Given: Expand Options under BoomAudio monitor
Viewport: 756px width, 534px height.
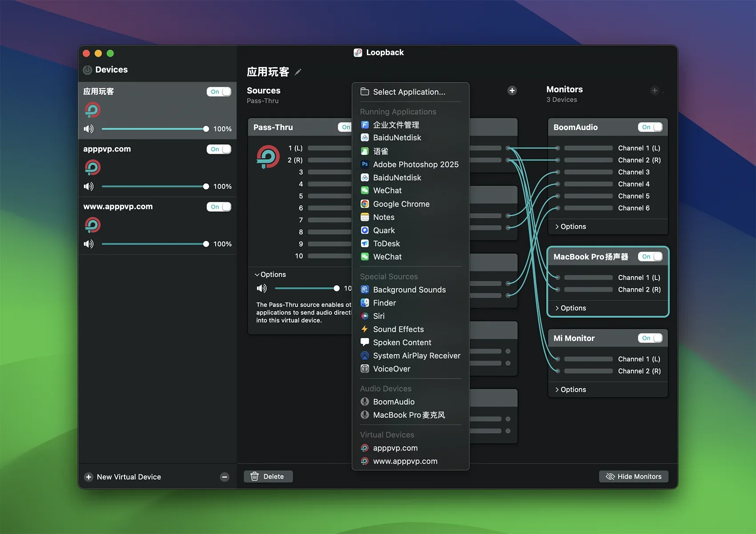Looking at the screenshot, I should point(571,227).
